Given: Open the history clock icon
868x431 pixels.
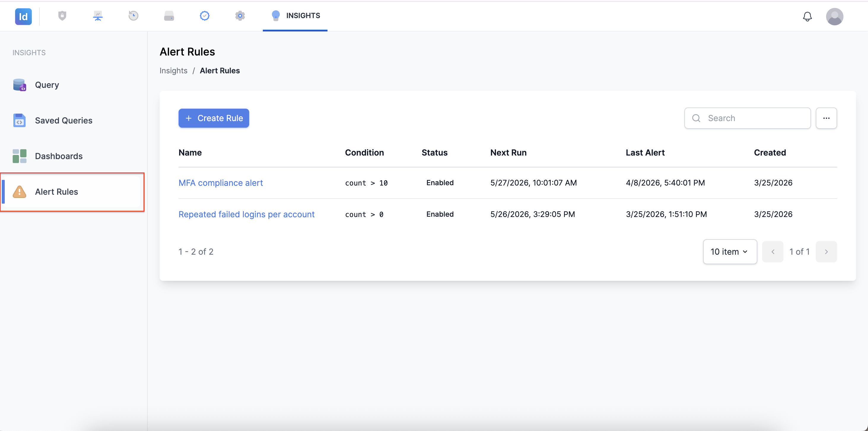Looking at the screenshot, I should (x=133, y=16).
